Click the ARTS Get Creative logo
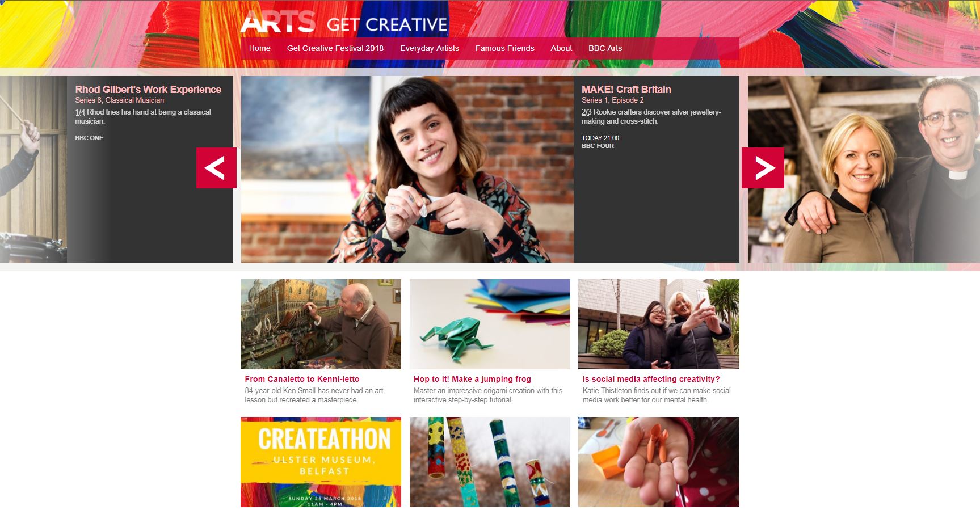980x510 pixels. 344,22
